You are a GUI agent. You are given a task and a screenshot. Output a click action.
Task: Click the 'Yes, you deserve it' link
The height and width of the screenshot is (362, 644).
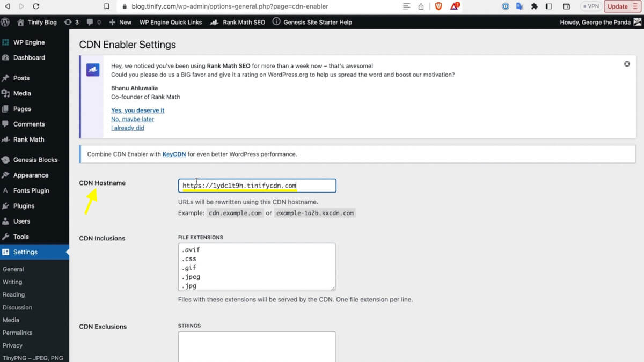pos(138,110)
